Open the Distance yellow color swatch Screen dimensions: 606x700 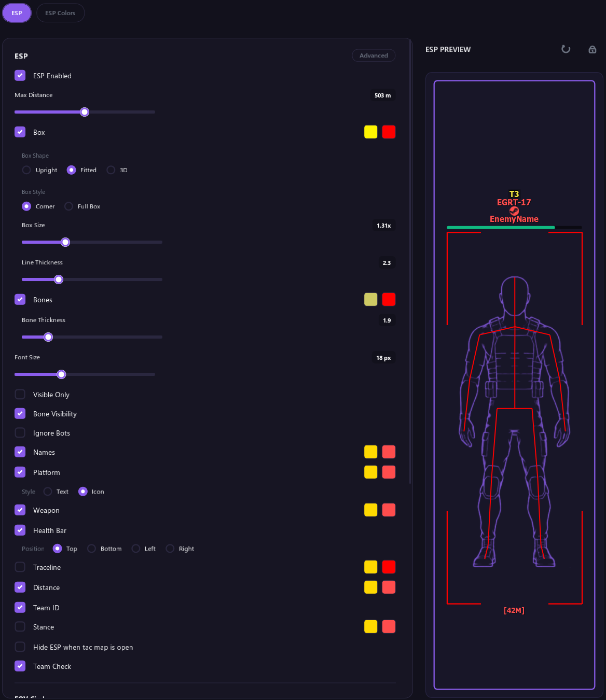click(x=370, y=587)
